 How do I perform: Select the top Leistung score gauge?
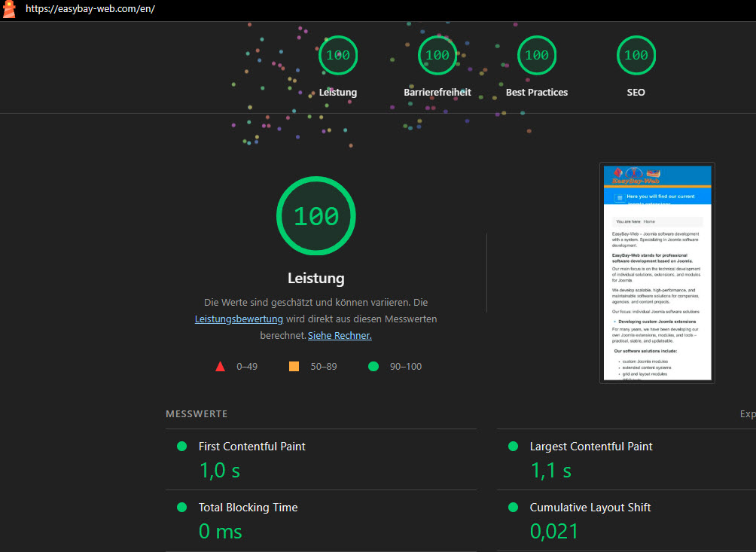click(338, 56)
